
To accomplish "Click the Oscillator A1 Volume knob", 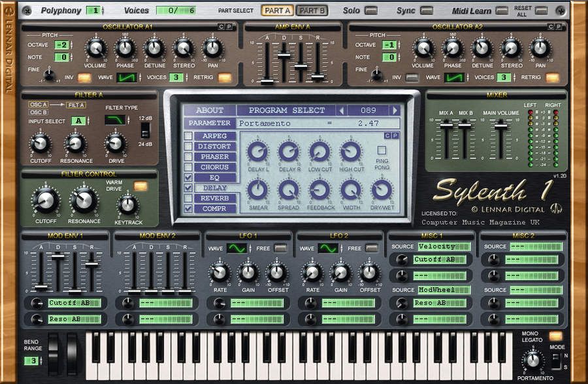I will point(95,49).
